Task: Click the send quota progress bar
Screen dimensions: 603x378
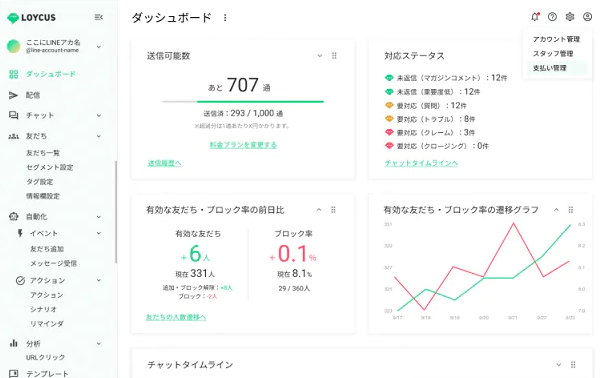Action: (x=243, y=102)
